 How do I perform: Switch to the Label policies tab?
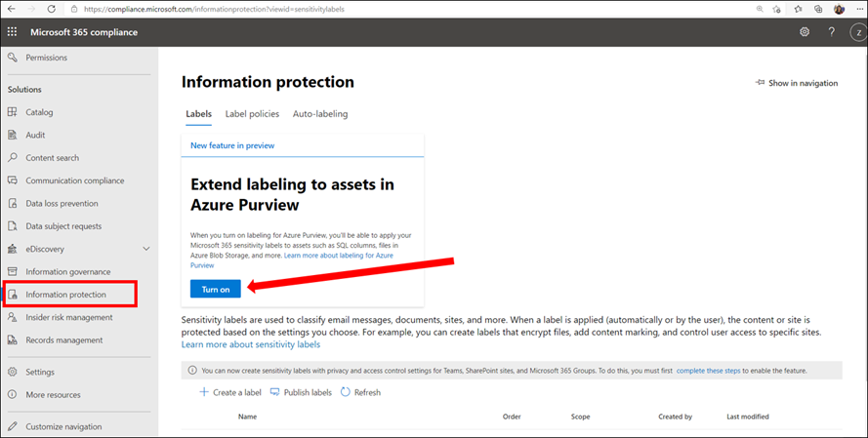click(x=252, y=114)
